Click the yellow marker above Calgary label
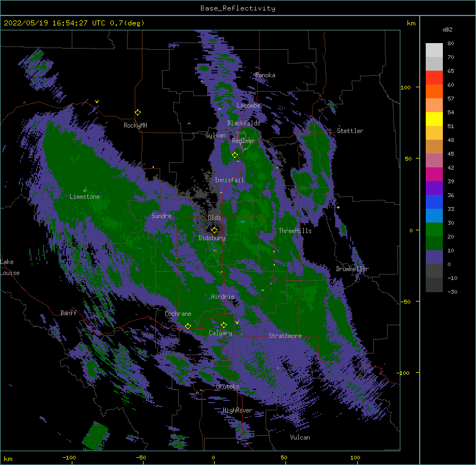Screen dimensions: 476x465 click(224, 325)
